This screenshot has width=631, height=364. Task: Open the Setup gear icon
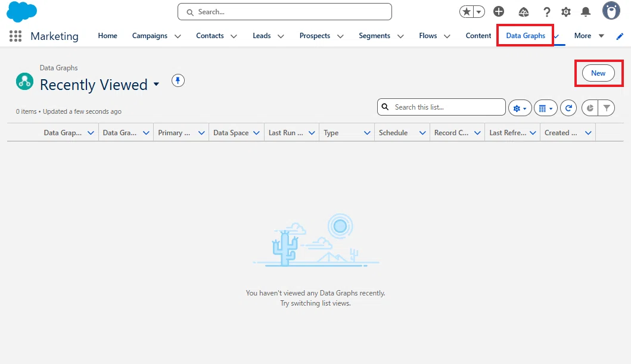566,12
